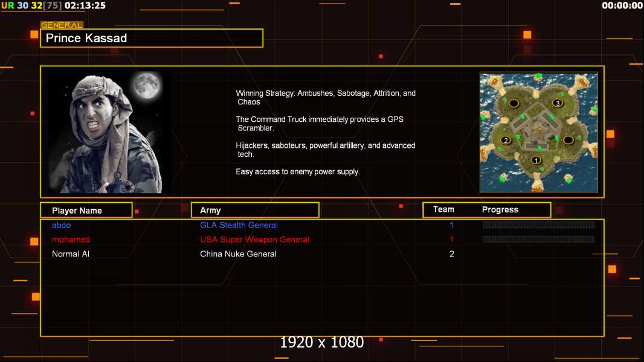Click GLA Stealth General army text

pyautogui.click(x=239, y=225)
